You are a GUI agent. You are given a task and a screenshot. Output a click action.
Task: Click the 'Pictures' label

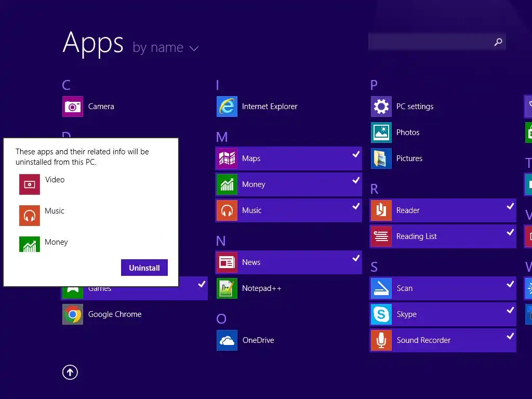pos(409,158)
